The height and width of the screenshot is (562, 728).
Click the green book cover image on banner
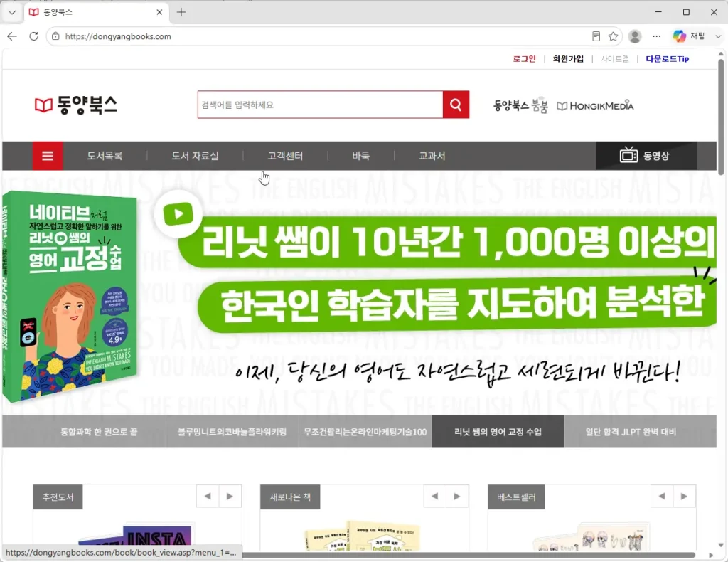70,297
